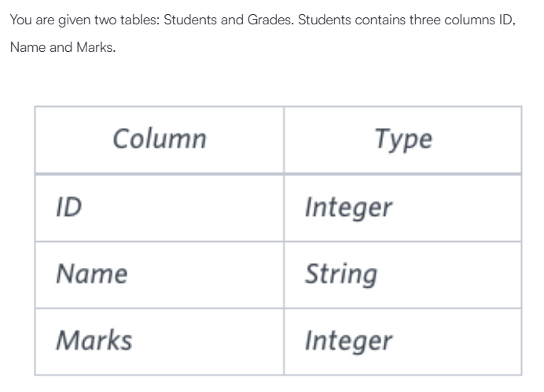Click the word "tables:" in the description

pos(136,20)
